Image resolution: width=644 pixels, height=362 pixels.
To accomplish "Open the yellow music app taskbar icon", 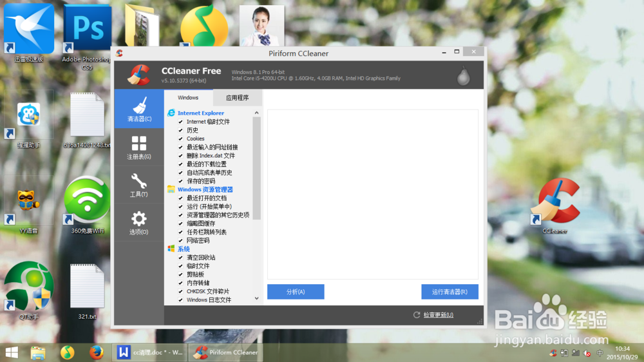I will coord(68,352).
